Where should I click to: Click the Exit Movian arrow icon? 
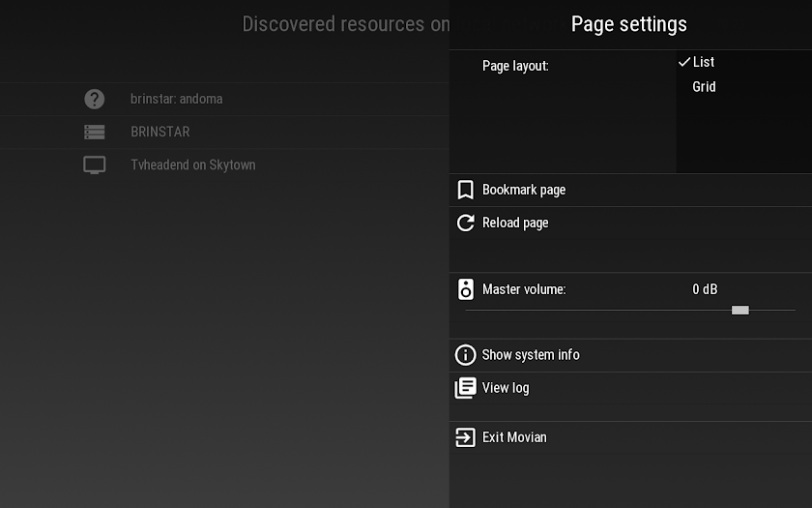[466, 437]
